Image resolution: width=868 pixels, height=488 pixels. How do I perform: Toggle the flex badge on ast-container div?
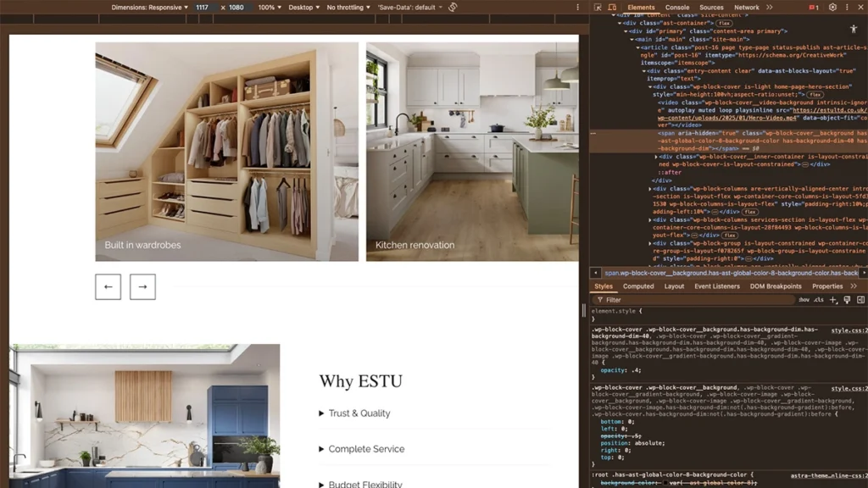coord(724,23)
